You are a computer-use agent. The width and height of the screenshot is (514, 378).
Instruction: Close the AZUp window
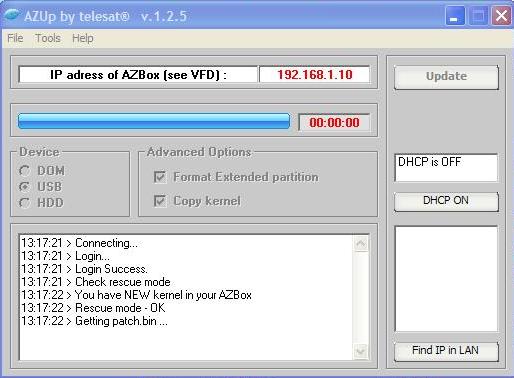(501, 16)
